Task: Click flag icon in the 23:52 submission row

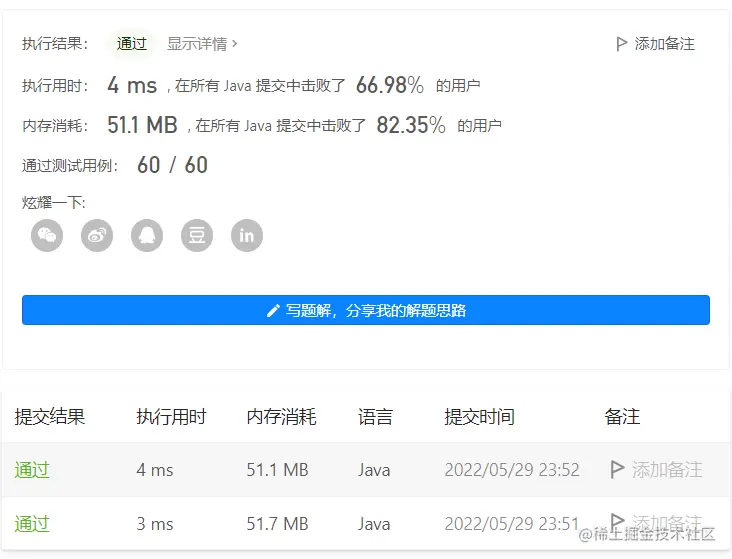Action: [x=617, y=469]
